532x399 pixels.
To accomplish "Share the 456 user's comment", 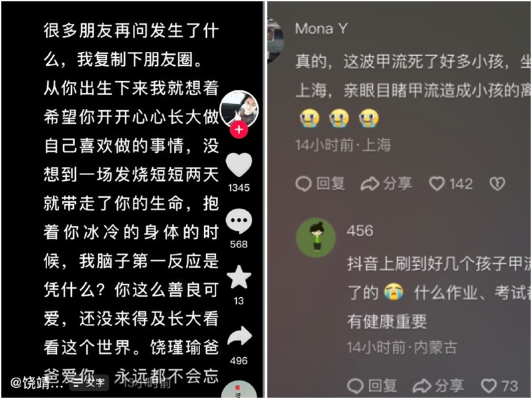I will (x=438, y=386).
